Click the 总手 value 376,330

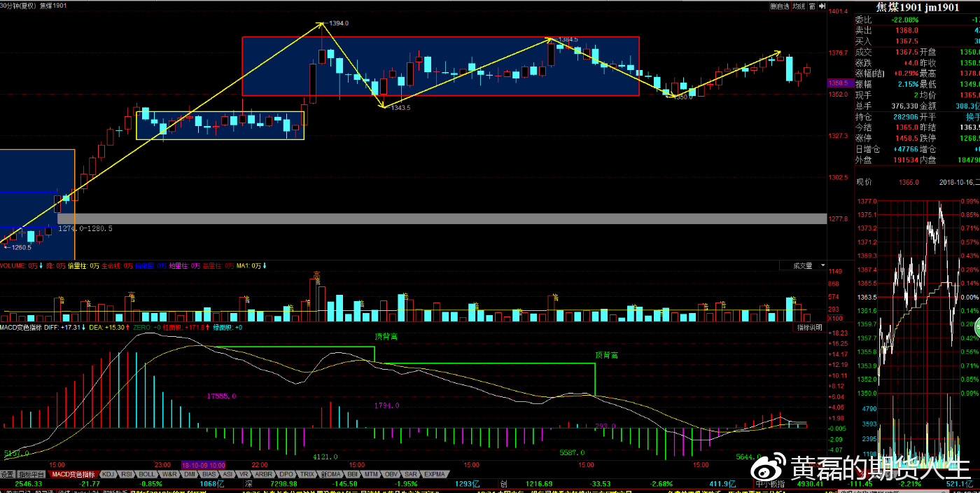(x=904, y=106)
